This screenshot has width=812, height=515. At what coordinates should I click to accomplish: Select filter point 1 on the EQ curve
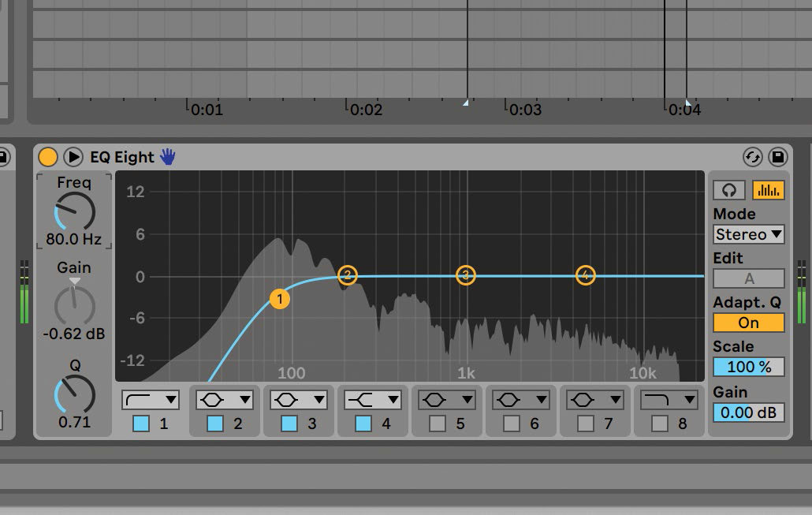pos(280,299)
